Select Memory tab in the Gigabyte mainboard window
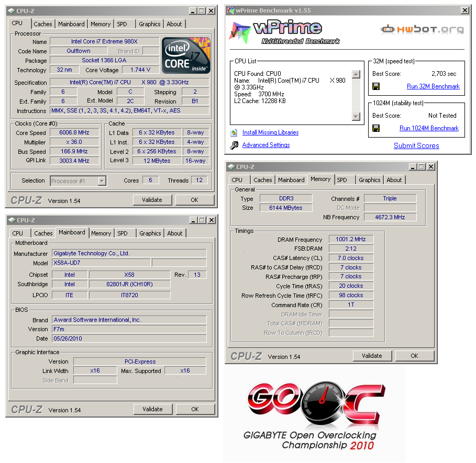 [x=101, y=233]
